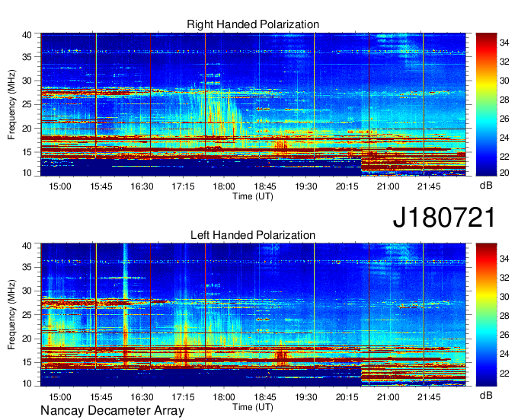Click the 16:30 time tick of Left Handed plot

[x=142, y=397]
